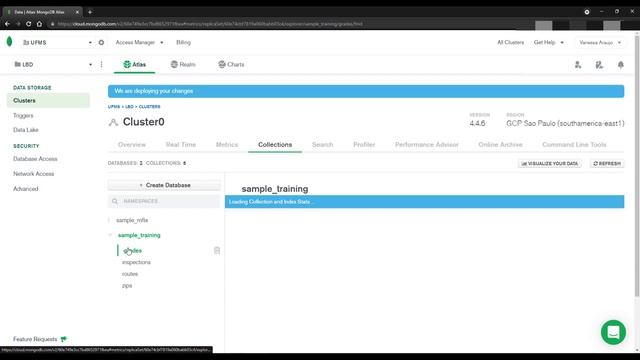Viewport: 640px width, 360px height.
Task: Click the CLUSTERS breadcrumb link
Action: (149, 107)
